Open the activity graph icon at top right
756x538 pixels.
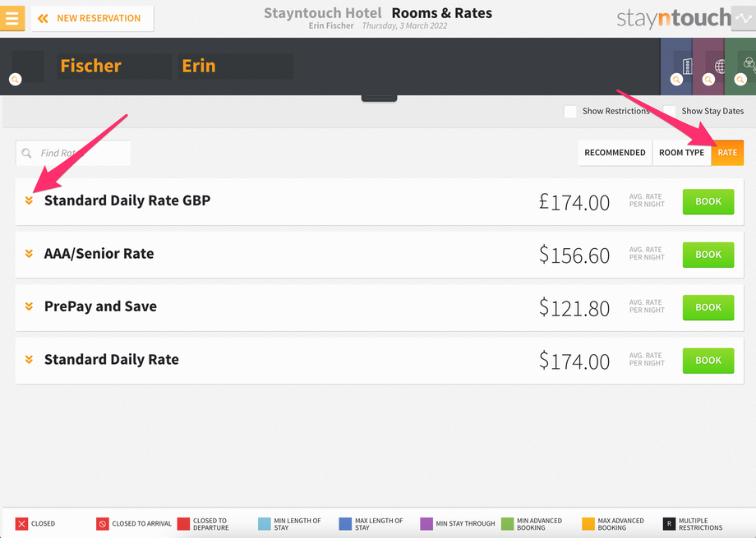[744, 18]
